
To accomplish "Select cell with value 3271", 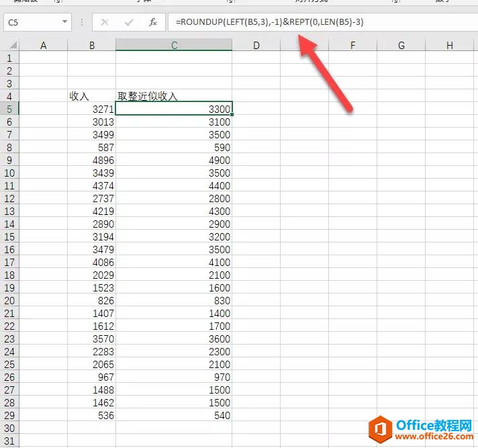I will pos(92,109).
